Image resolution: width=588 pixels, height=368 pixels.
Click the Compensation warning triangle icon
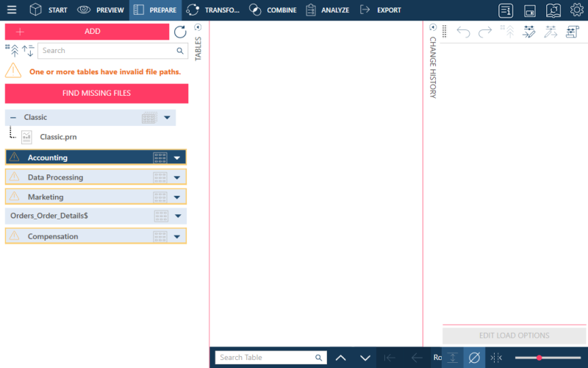pos(14,236)
